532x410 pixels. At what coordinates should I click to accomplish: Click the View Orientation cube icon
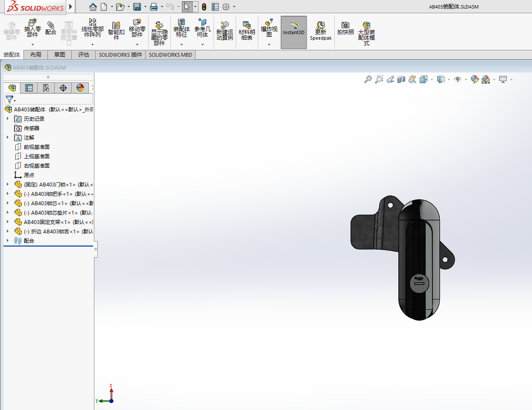[424, 79]
